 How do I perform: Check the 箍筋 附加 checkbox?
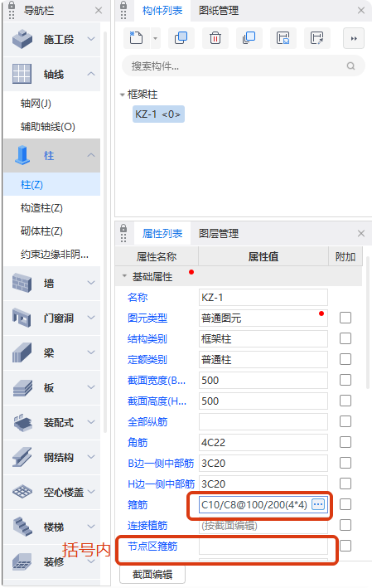345,504
